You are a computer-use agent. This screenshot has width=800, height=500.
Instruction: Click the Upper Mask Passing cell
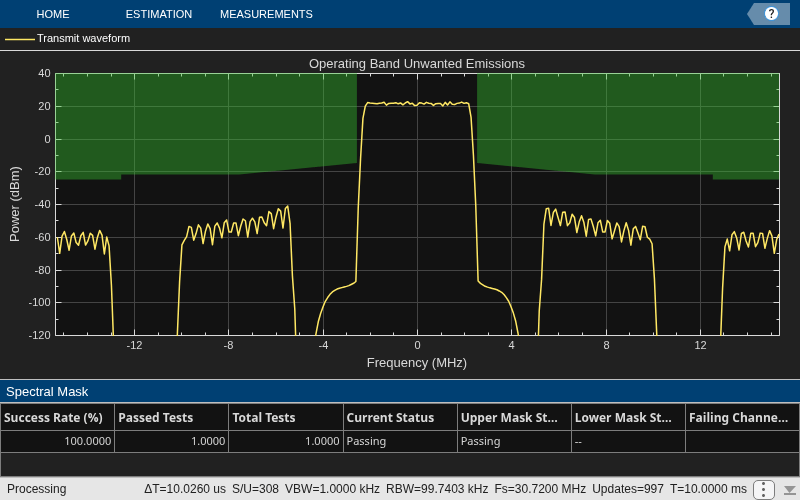click(514, 441)
